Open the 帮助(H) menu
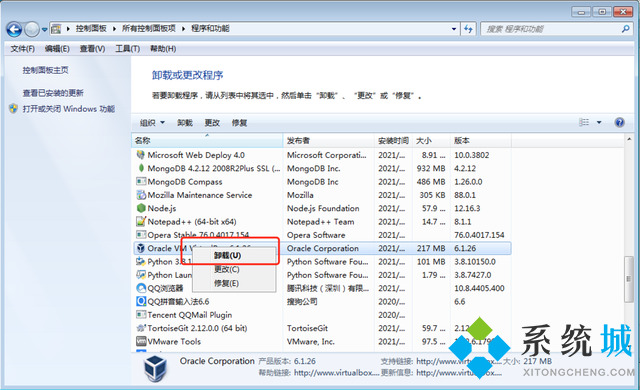 click(x=163, y=49)
